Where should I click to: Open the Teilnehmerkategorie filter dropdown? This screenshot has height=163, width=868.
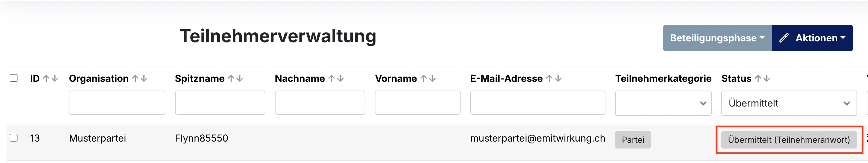[663, 103]
